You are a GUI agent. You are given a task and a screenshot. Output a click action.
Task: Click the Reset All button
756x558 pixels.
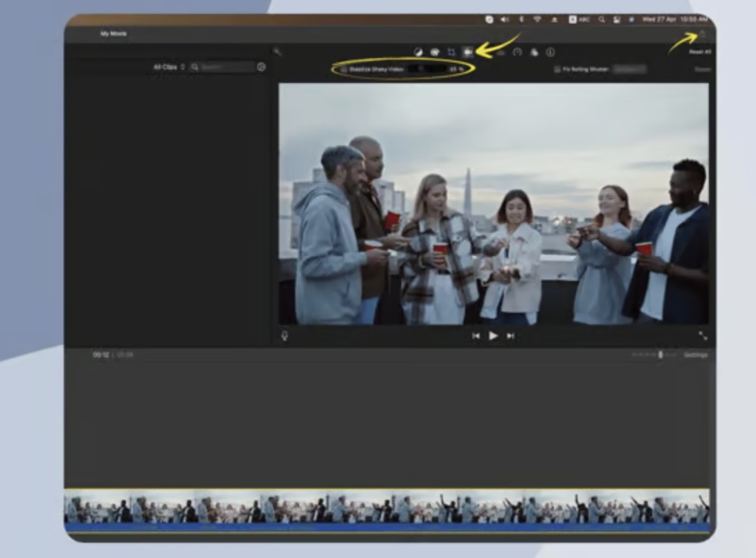[x=699, y=52]
